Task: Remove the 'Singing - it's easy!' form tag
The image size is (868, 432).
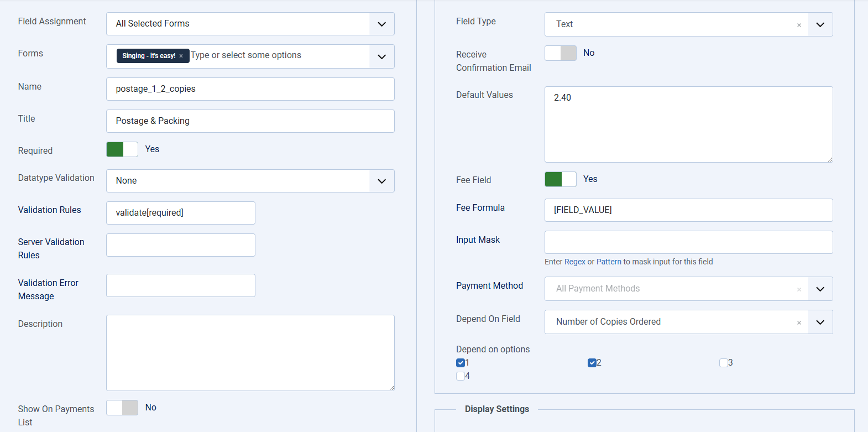Action: (x=181, y=56)
